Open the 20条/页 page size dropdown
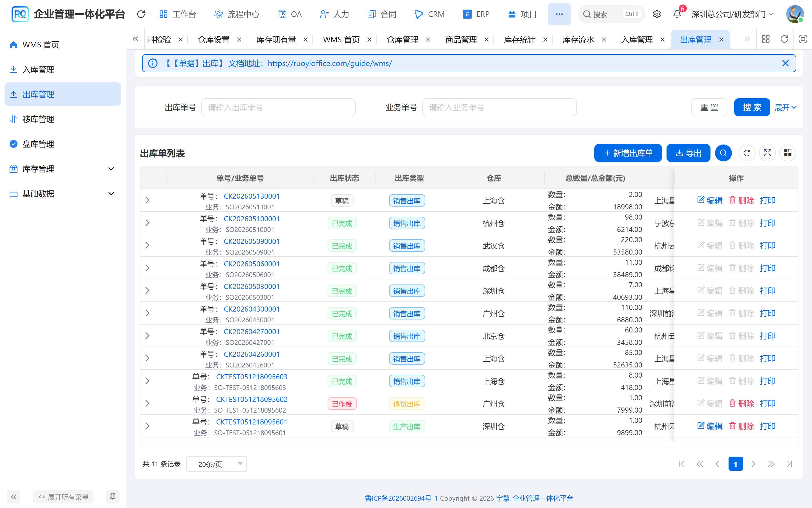The width and height of the screenshot is (812, 508). (217, 464)
